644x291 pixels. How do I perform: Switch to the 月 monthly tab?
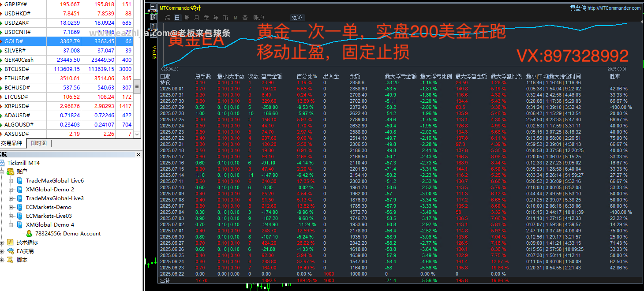pyautogui.click(x=197, y=18)
